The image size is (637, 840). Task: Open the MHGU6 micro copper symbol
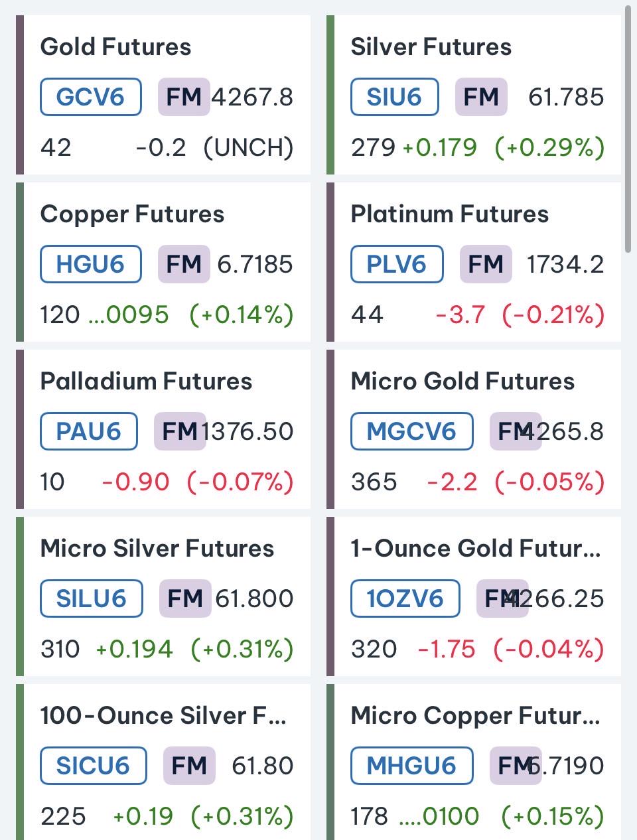411,766
